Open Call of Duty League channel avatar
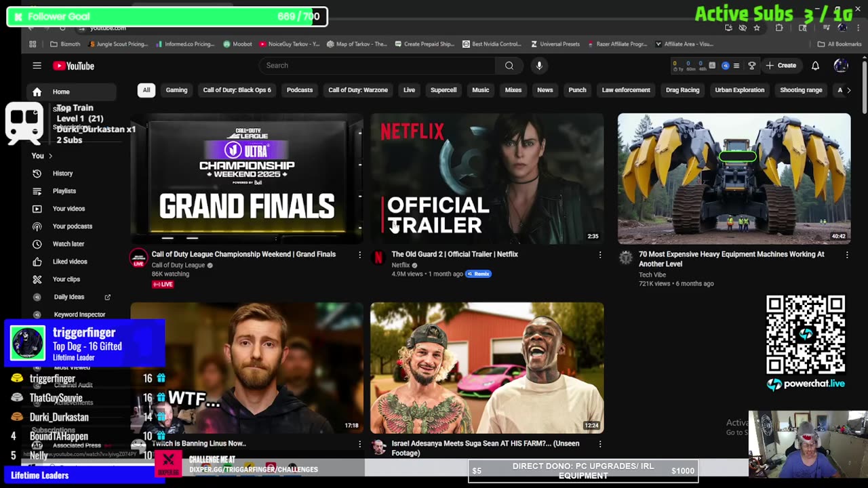Image resolution: width=868 pixels, height=488 pixels. pyautogui.click(x=138, y=258)
